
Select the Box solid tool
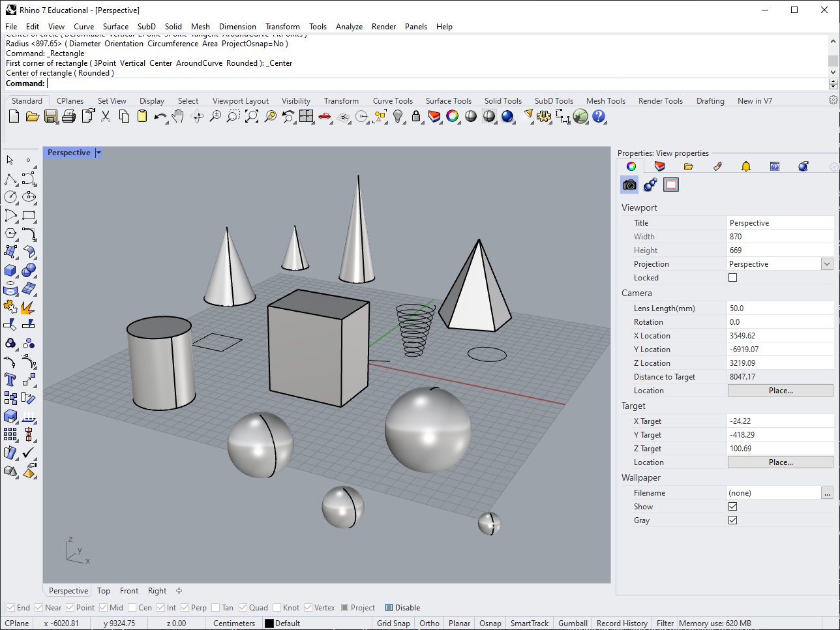click(x=10, y=270)
